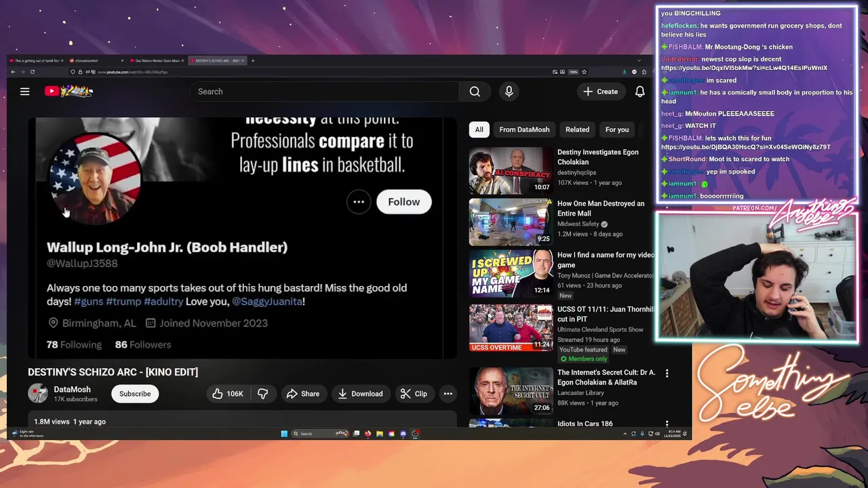
Task: Click the search magnifier button
Action: click(475, 91)
